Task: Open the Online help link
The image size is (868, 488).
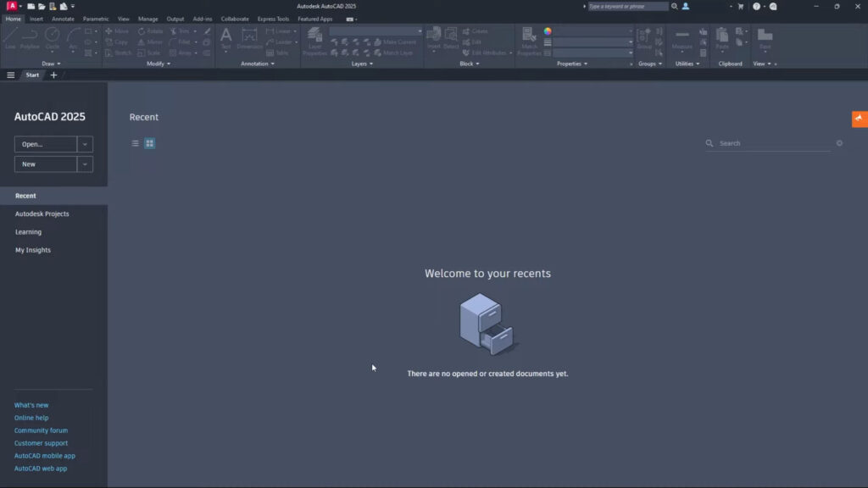Action: coord(31,418)
